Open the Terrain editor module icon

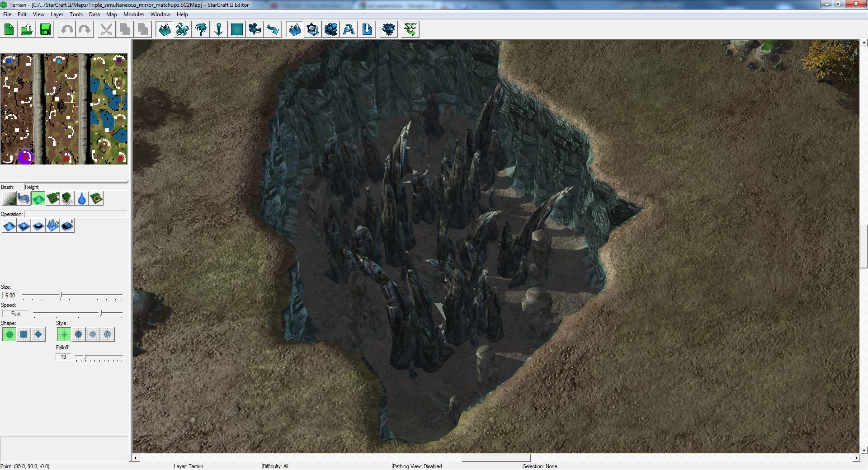click(x=295, y=30)
